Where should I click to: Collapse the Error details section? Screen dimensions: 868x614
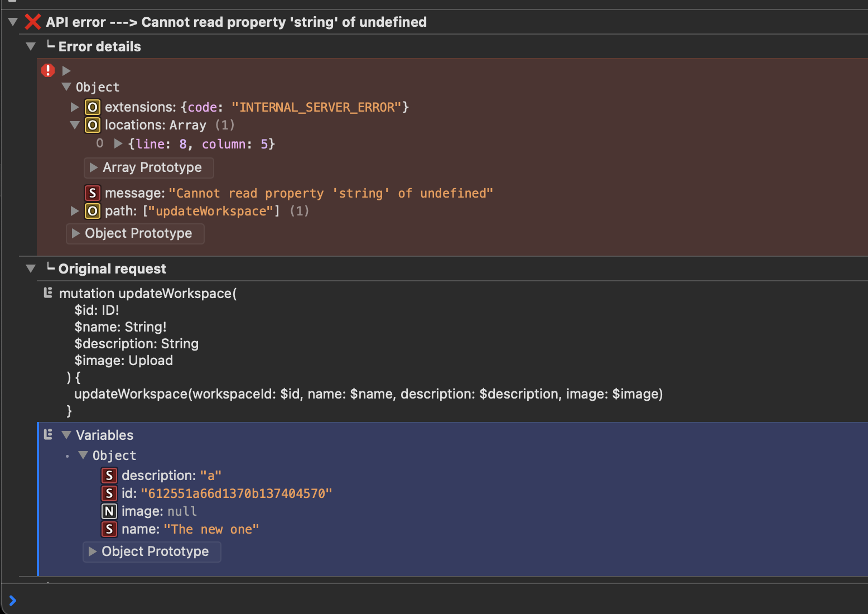[31, 46]
